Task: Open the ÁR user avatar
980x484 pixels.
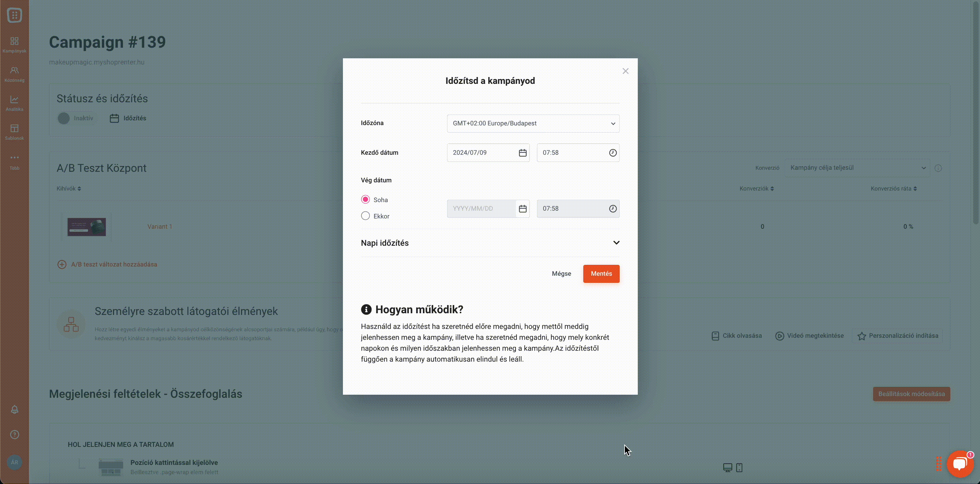Action: point(14,462)
